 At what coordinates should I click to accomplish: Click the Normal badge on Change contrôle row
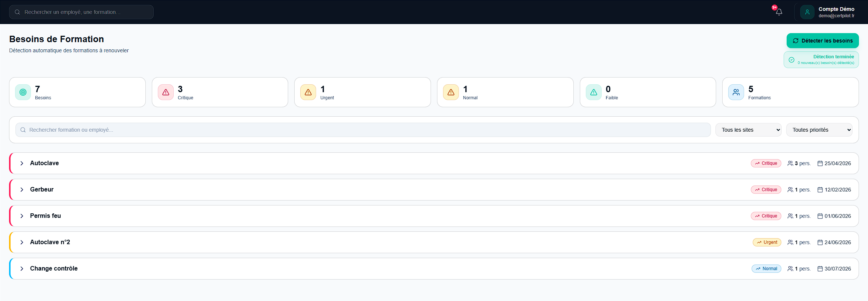click(766, 269)
